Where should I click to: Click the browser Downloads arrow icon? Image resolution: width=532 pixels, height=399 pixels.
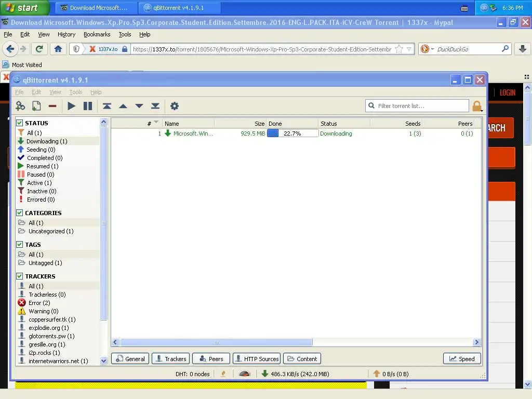pos(523,49)
